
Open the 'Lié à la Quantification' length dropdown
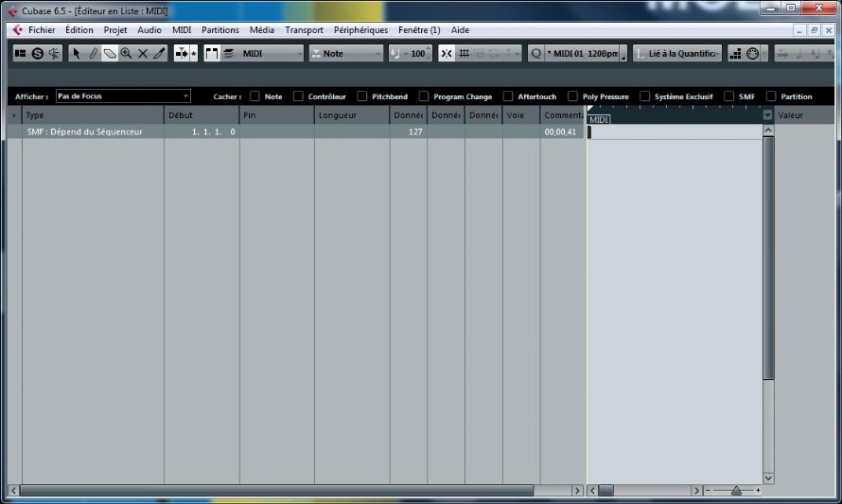coord(677,53)
